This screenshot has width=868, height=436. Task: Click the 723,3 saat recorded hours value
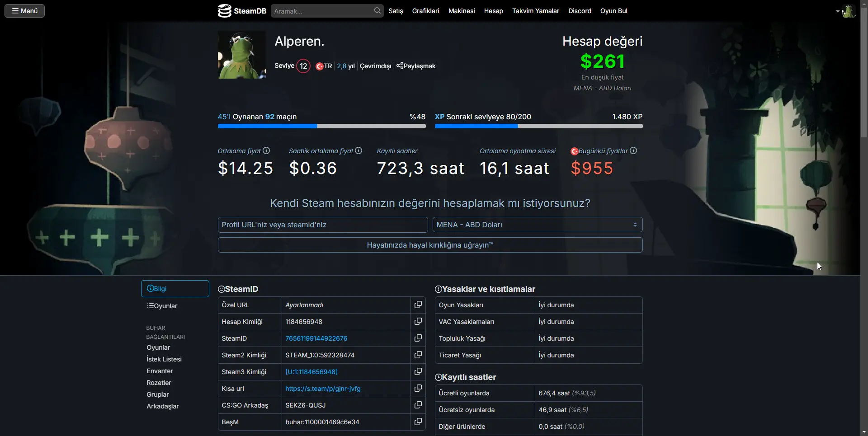[420, 168]
